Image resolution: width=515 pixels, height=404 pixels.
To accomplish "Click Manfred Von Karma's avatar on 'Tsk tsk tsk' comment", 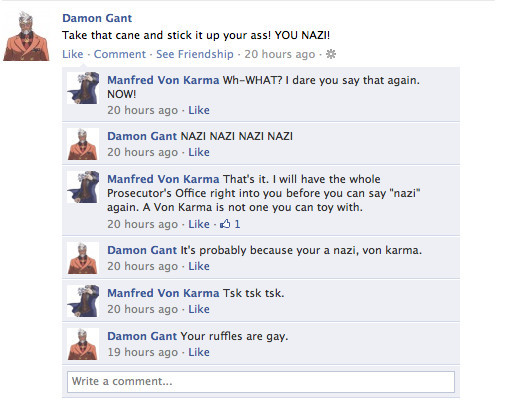I will (x=83, y=301).
